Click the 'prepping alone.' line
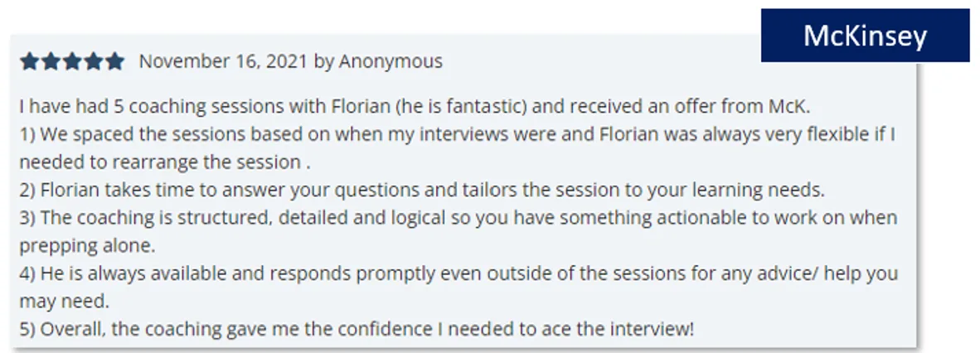 87,245
